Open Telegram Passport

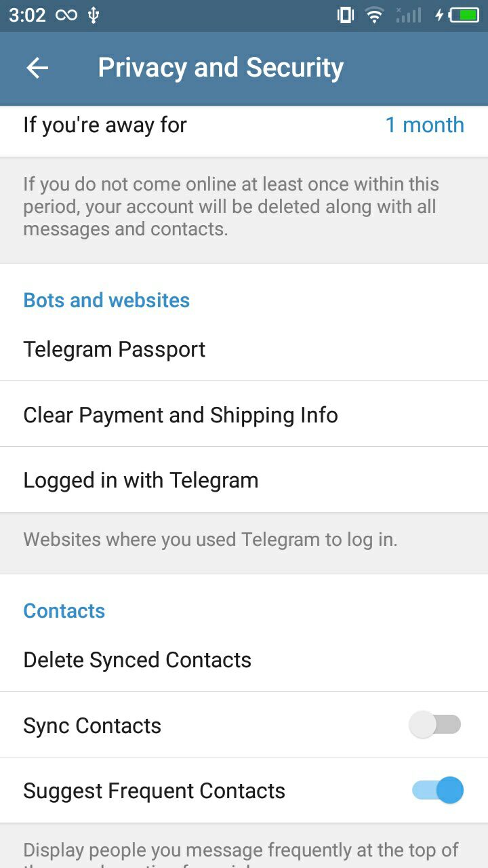[114, 349]
